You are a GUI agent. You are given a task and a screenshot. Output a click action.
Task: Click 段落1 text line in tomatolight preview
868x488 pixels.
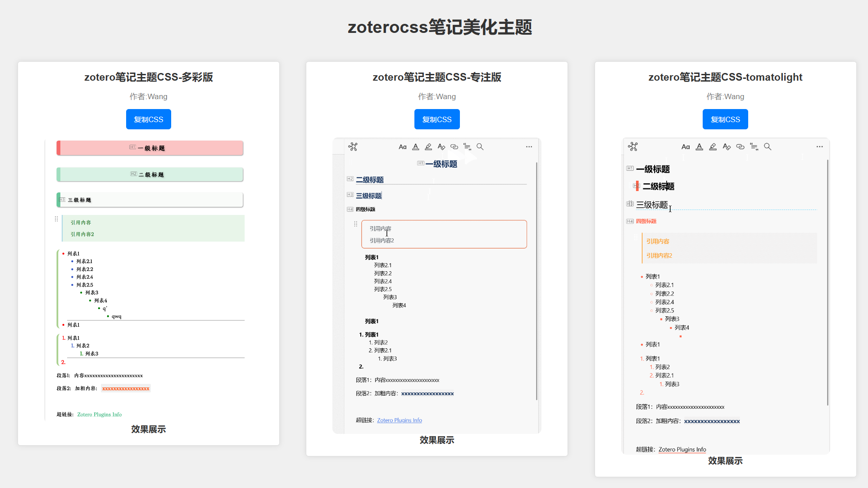coord(680,407)
